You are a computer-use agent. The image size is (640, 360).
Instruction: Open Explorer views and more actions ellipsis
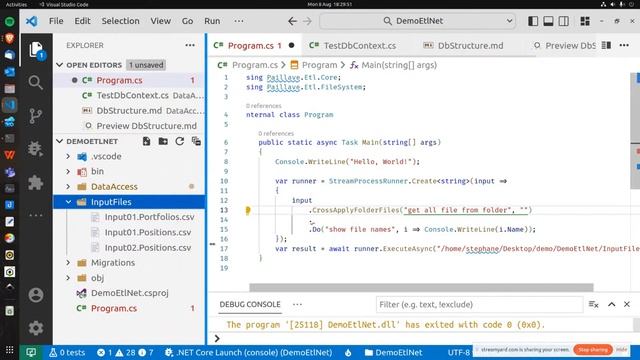190,45
